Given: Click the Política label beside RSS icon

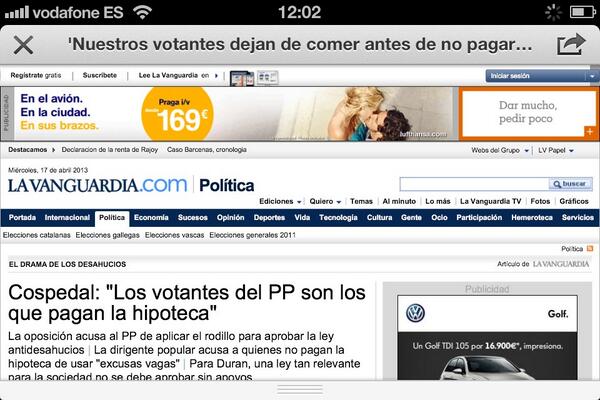Looking at the screenshot, I should 572,249.
